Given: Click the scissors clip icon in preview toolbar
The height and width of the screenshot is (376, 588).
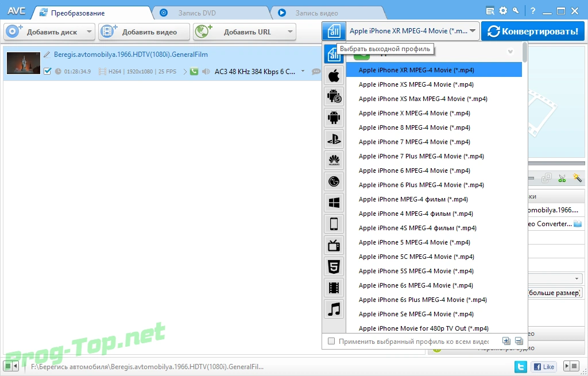Looking at the screenshot, I should 562,178.
